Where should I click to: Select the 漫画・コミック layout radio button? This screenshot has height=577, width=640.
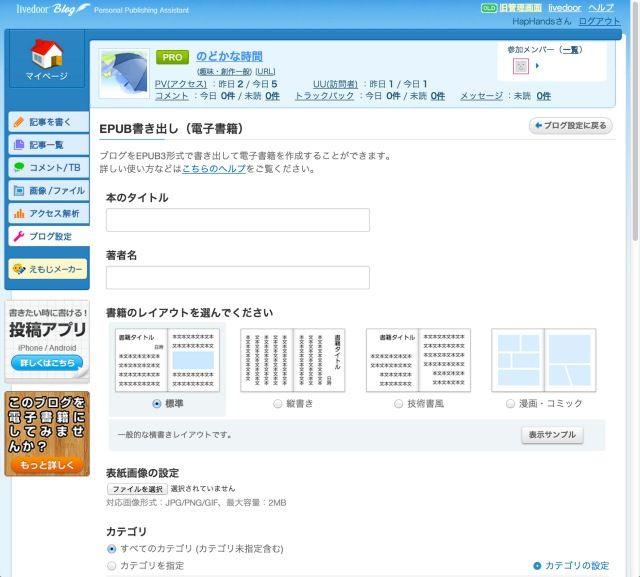(510, 404)
